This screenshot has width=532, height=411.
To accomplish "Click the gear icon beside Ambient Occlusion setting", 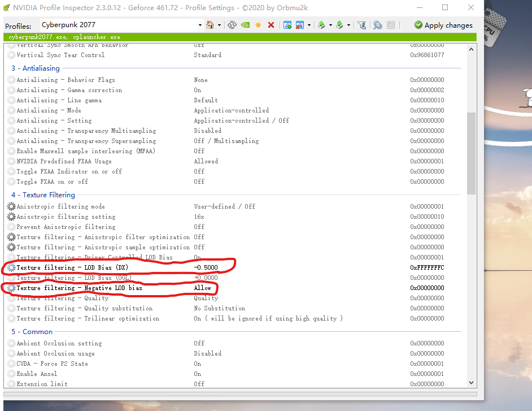I will pyautogui.click(x=11, y=343).
